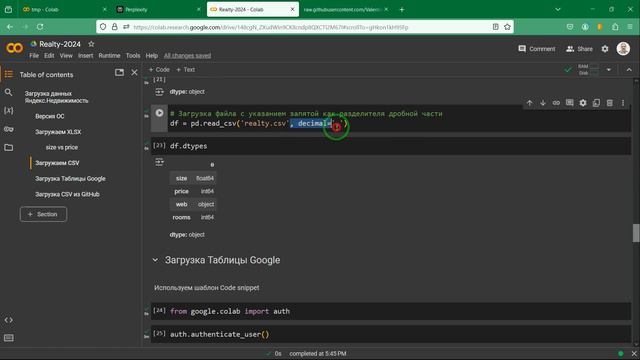The width and height of the screenshot is (640, 360).
Task: Open table of contents in new tab
Action: point(119,73)
